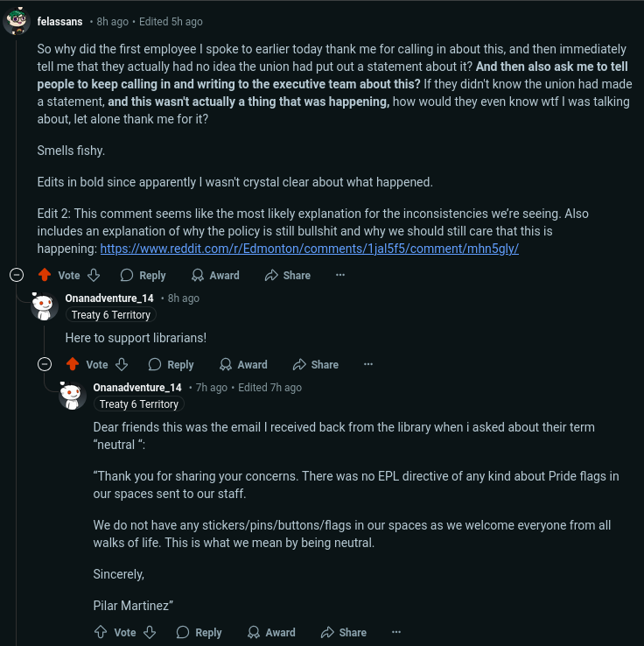The width and height of the screenshot is (644, 646).
Task: Downvote the felassans comment
Action: click(94, 275)
